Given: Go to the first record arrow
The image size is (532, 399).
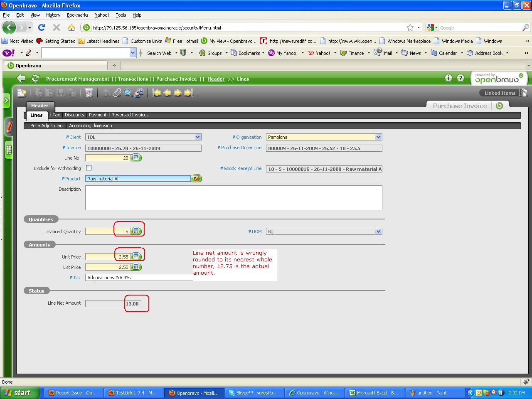Looking at the screenshot, I should [157, 93].
